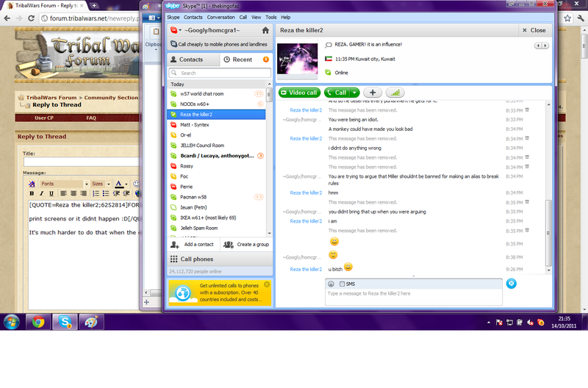Open Pacman w58 conversation
Screen dimensions: 588x388
tap(216, 197)
